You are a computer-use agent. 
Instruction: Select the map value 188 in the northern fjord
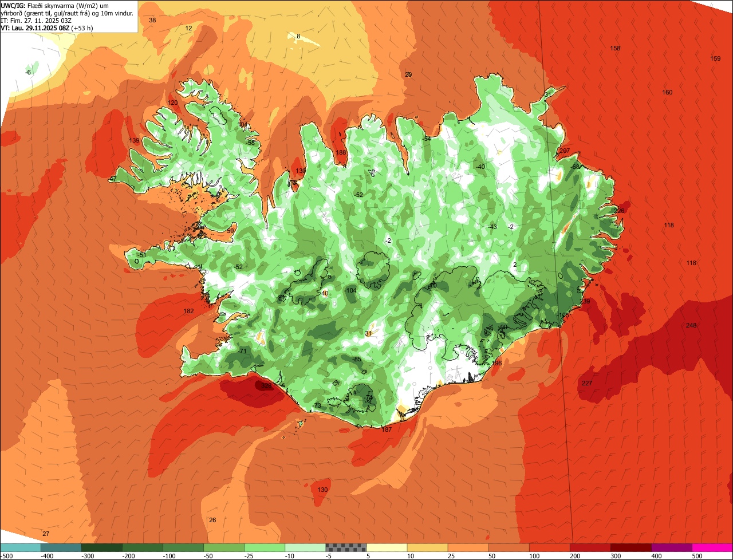pyautogui.click(x=341, y=152)
